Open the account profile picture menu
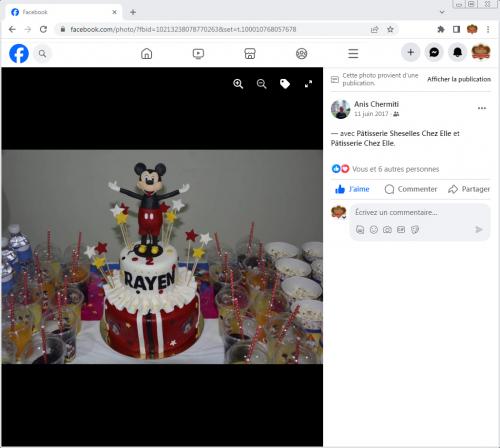The width and height of the screenshot is (500, 448). pos(481,52)
